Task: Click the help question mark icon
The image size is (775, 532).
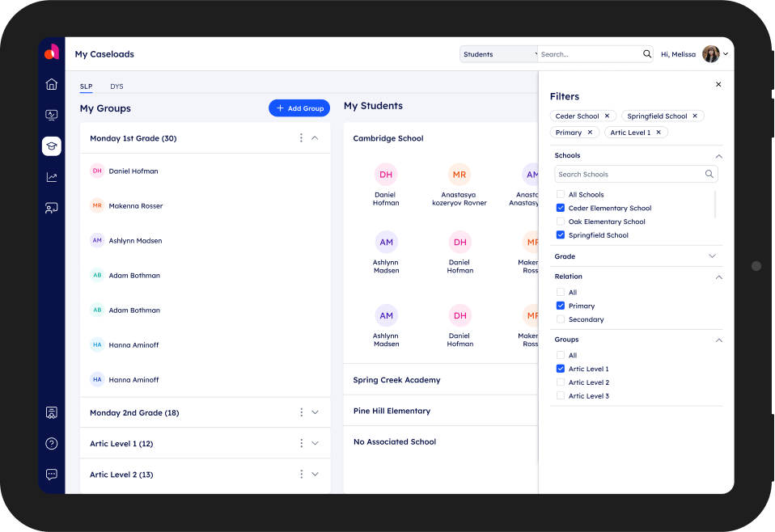Action: coord(52,443)
